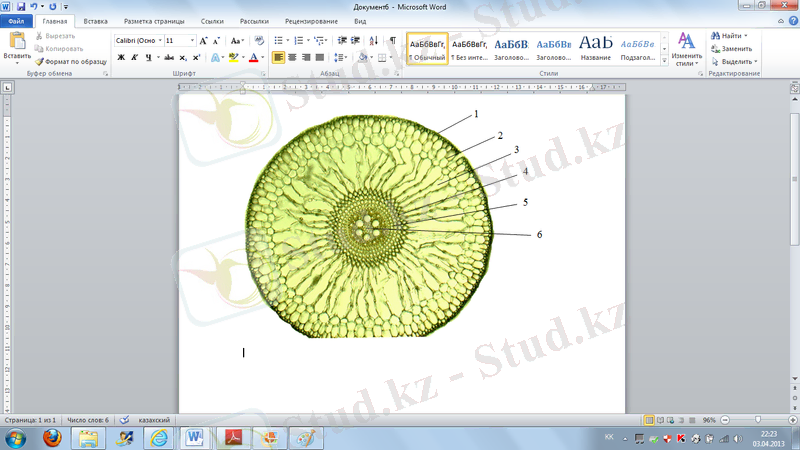Select the Название style in gallery
The image size is (800, 450).
(596, 47)
